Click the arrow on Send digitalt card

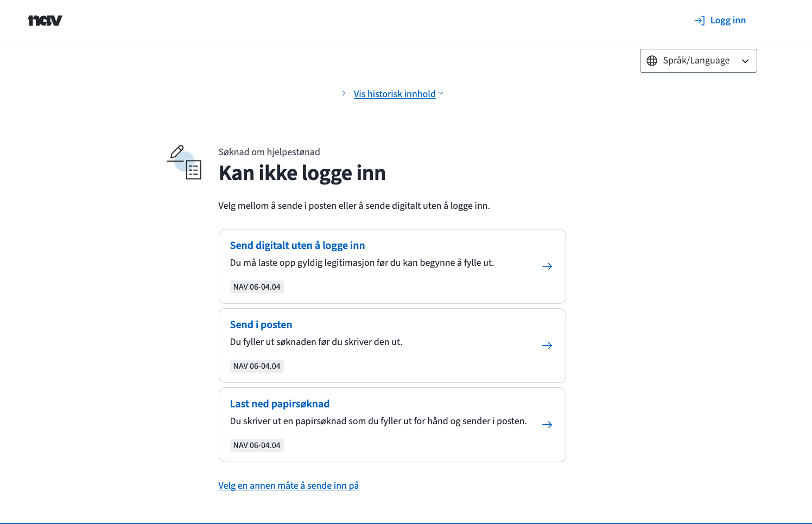(x=547, y=266)
